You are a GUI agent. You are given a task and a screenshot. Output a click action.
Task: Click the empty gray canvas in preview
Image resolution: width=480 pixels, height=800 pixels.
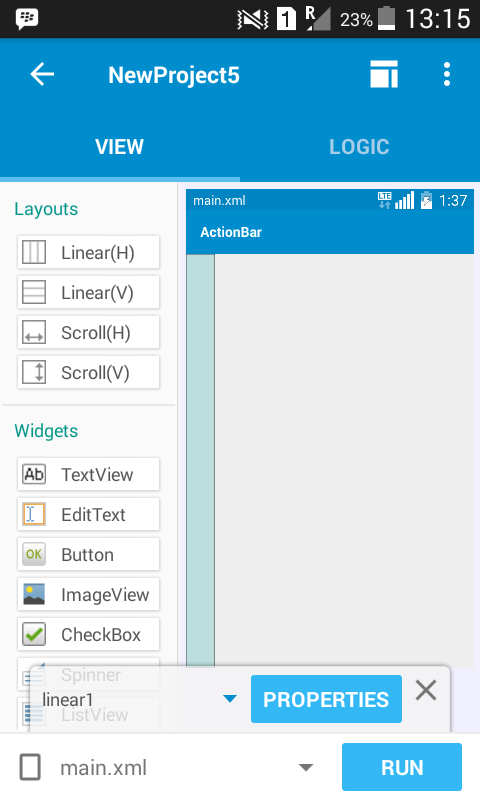click(344, 460)
